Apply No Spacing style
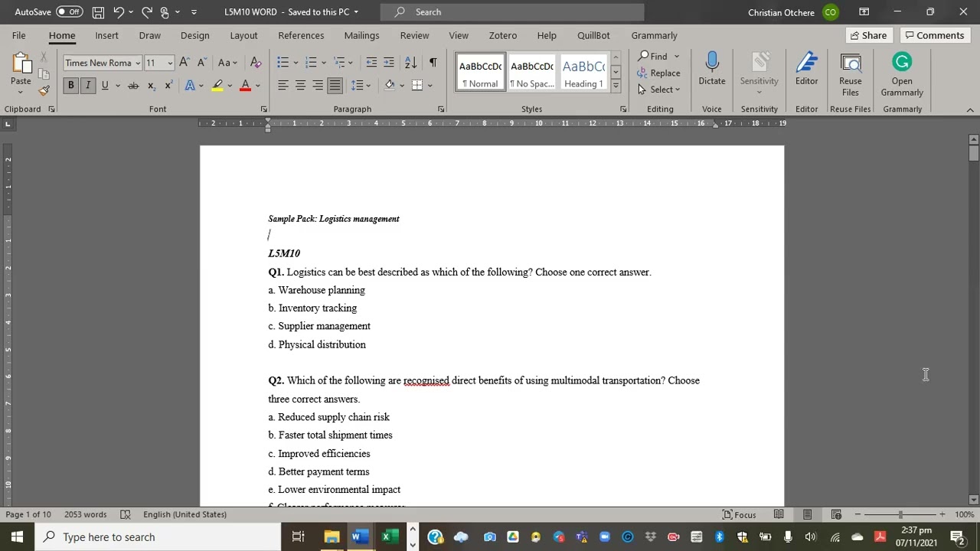 point(532,73)
